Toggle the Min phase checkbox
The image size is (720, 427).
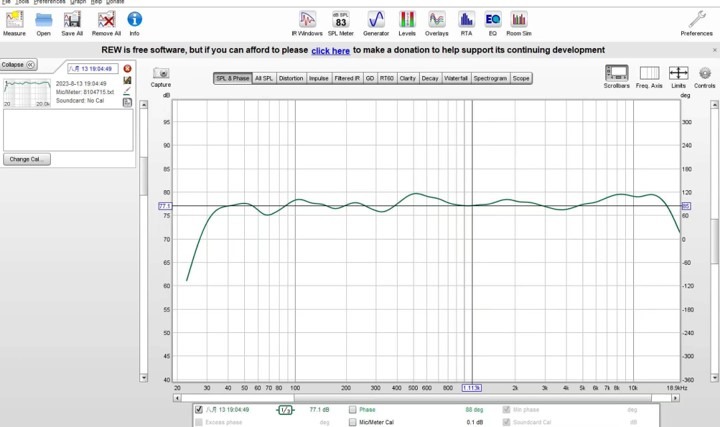click(x=506, y=410)
